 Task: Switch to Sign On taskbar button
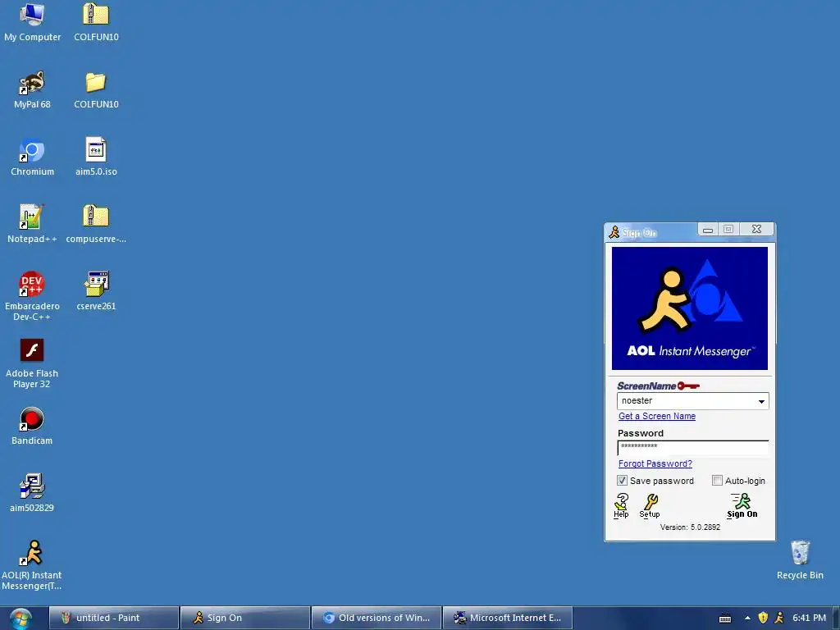click(x=245, y=618)
